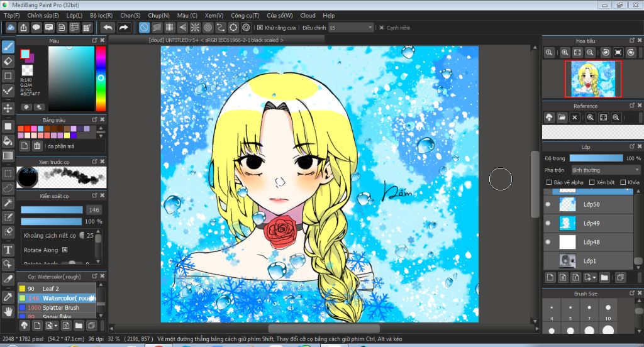This screenshot has height=347, width=644.
Task: Clear the Reference image with X icon
Action: tap(575, 118)
